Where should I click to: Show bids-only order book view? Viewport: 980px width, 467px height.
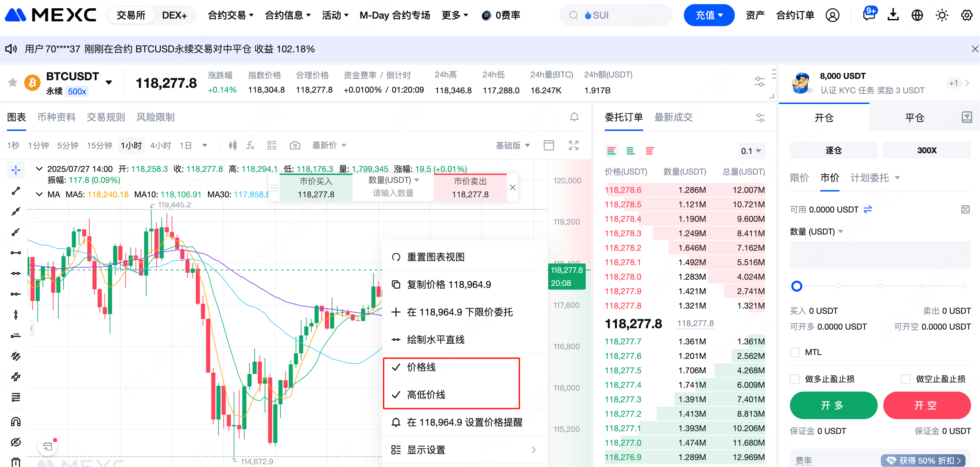coord(630,151)
